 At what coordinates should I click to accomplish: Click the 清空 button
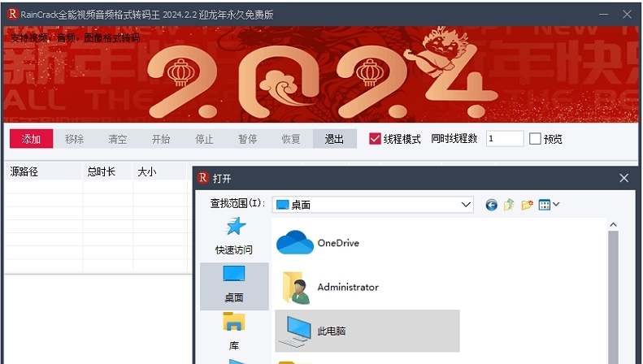click(x=118, y=139)
